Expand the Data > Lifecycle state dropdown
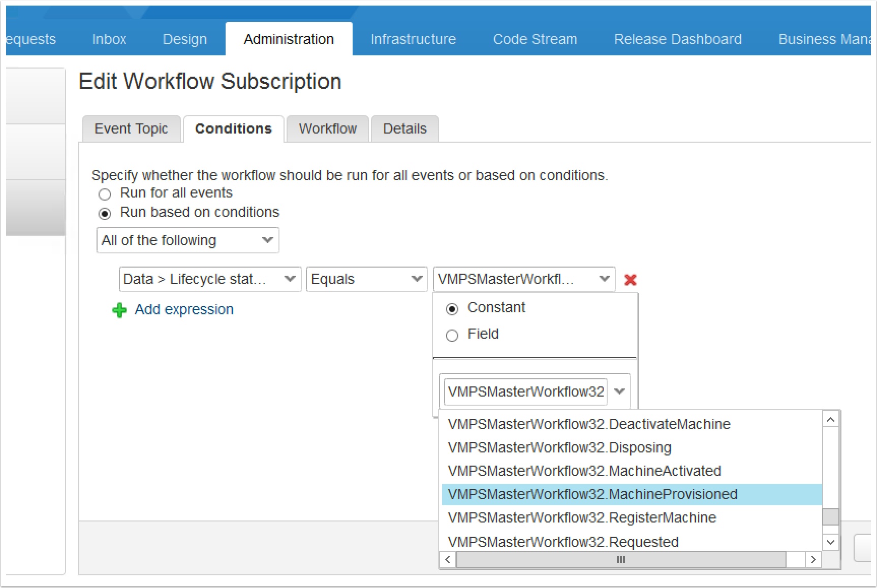877x588 pixels. pos(209,279)
